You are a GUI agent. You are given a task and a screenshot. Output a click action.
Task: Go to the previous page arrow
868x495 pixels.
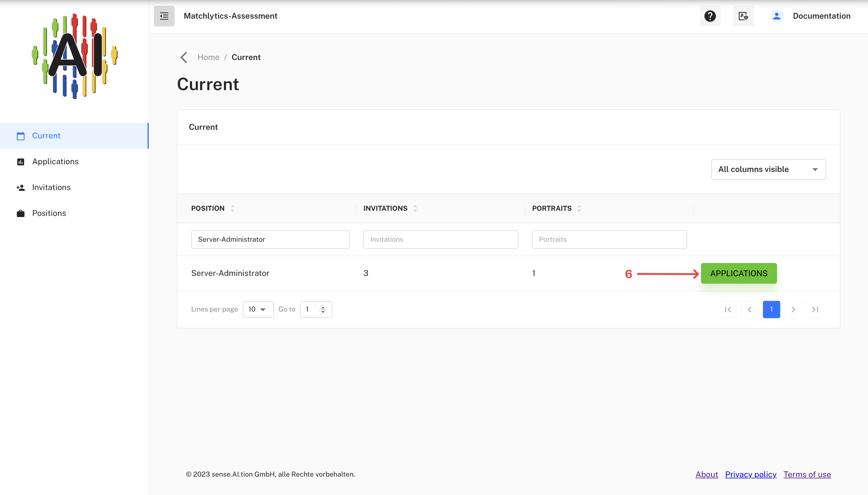pyautogui.click(x=749, y=310)
